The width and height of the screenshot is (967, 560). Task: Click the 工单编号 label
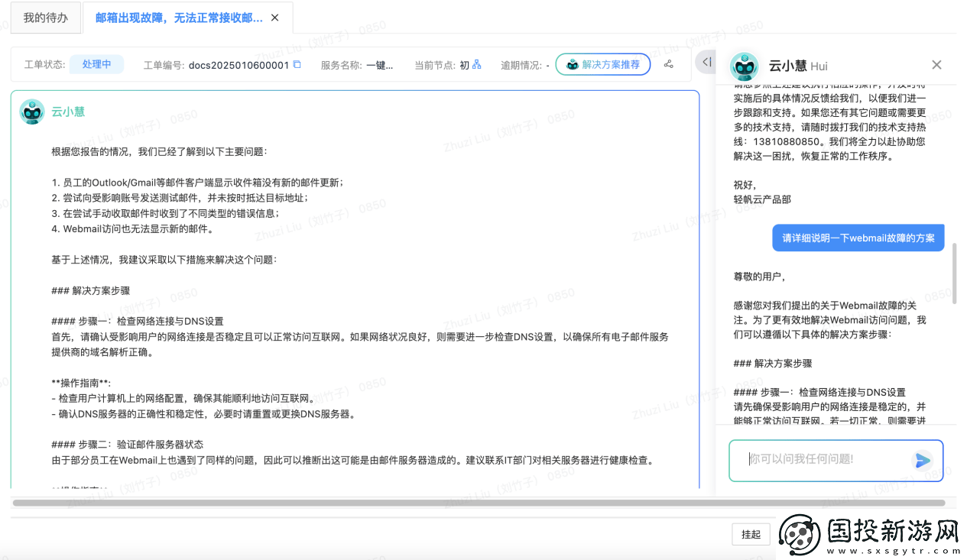(x=164, y=66)
